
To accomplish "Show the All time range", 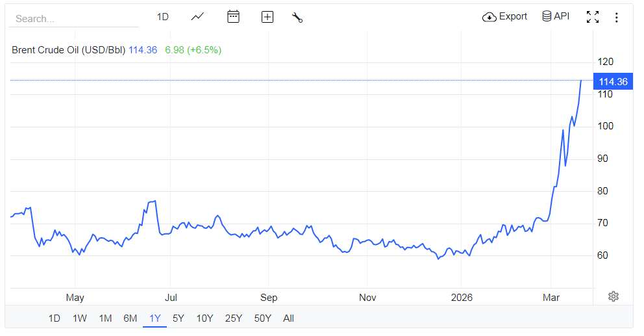I will tap(288, 318).
